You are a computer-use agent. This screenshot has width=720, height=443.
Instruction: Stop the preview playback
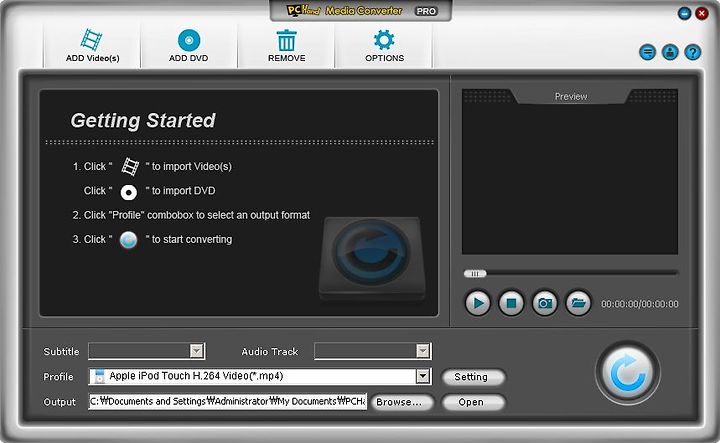click(x=511, y=303)
